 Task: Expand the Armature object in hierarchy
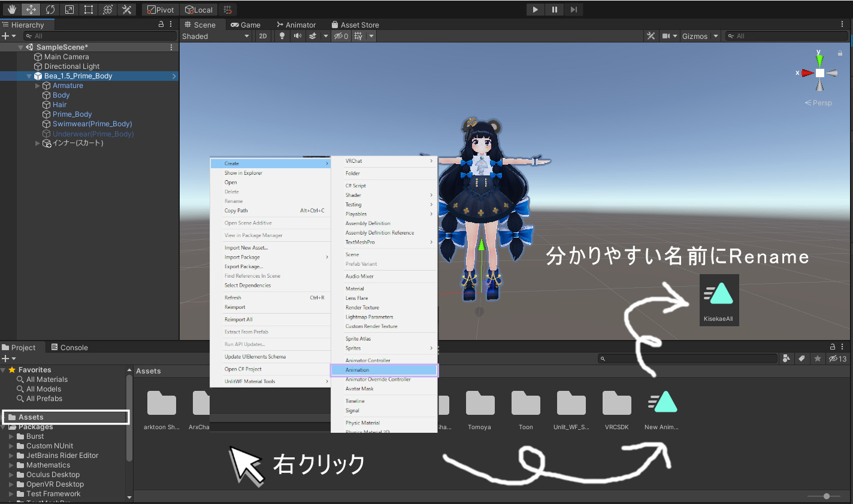[x=38, y=86]
